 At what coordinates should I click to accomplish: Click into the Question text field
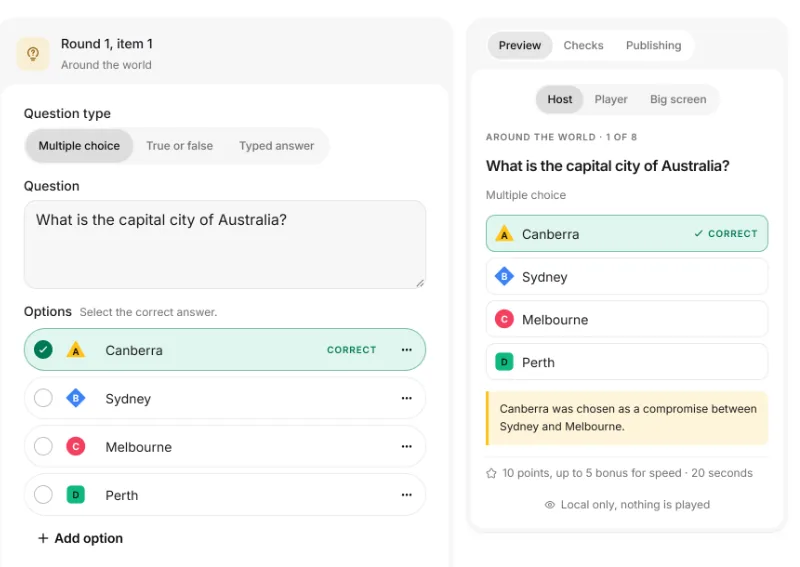pos(224,244)
